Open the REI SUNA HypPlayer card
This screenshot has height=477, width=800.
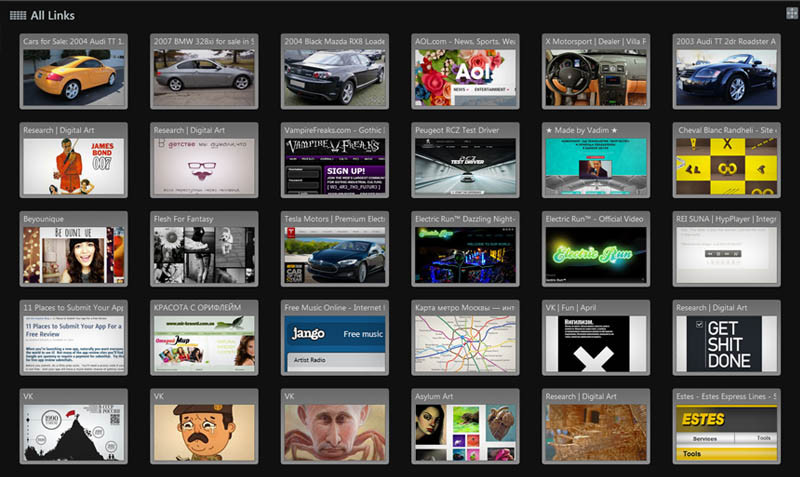[x=727, y=249]
